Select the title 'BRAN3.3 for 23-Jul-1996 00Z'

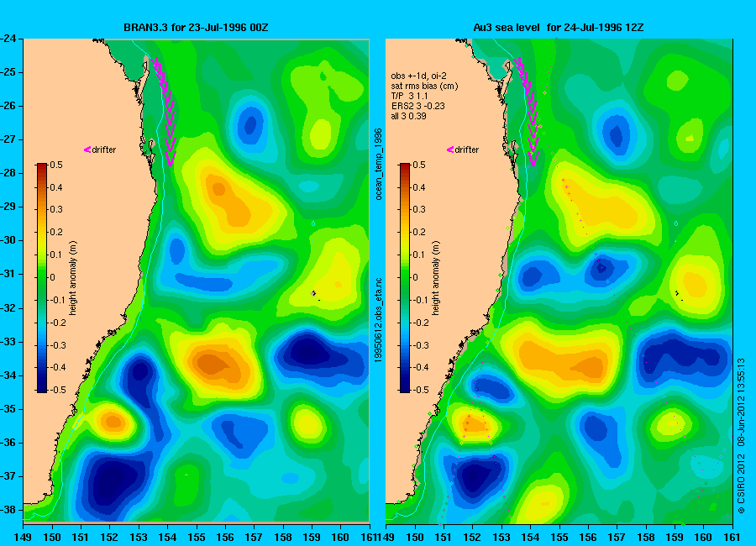click(196, 28)
